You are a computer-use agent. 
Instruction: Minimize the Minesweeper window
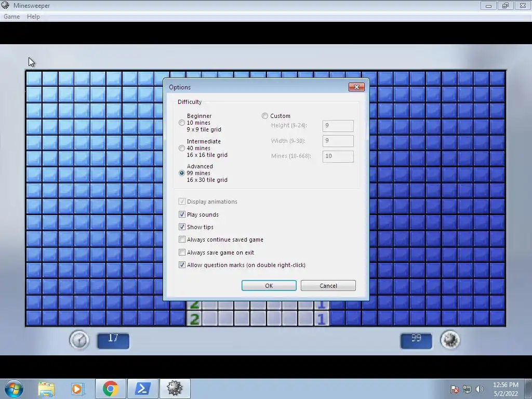(x=488, y=5)
